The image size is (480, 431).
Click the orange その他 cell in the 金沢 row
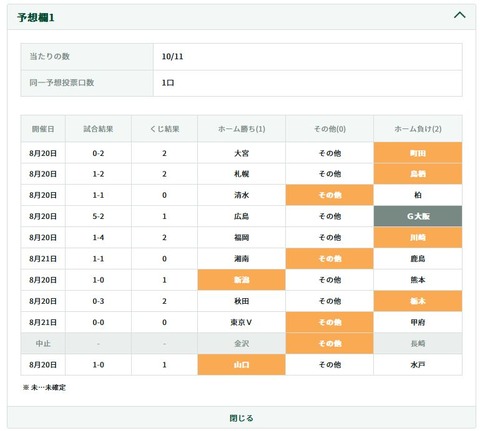329,343
